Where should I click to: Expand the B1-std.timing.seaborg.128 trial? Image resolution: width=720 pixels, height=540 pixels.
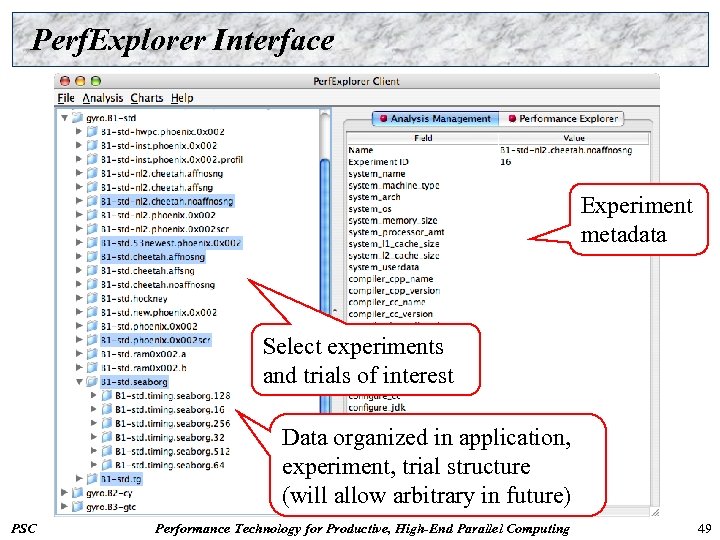tap(93, 395)
